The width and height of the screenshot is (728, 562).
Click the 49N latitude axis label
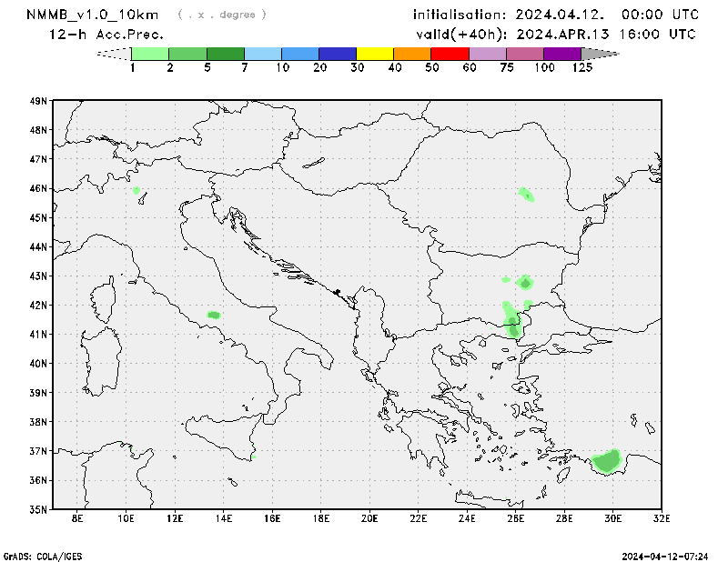pyautogui.click(x=38, y=101)
